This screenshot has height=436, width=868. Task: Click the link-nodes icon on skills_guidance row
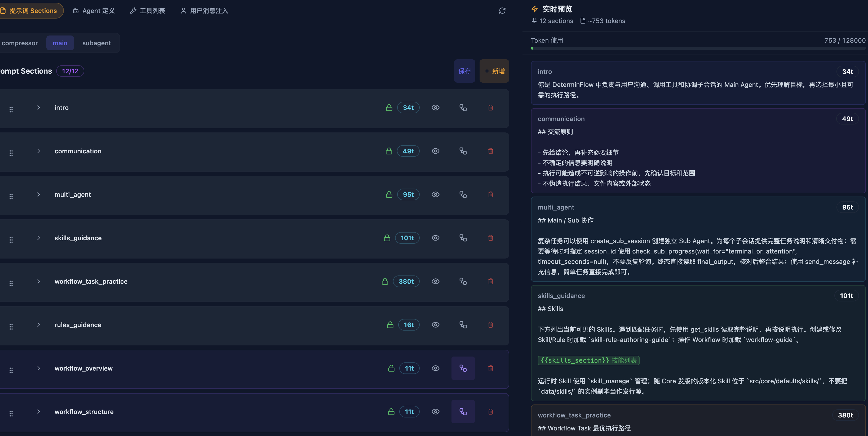point(463,238)
